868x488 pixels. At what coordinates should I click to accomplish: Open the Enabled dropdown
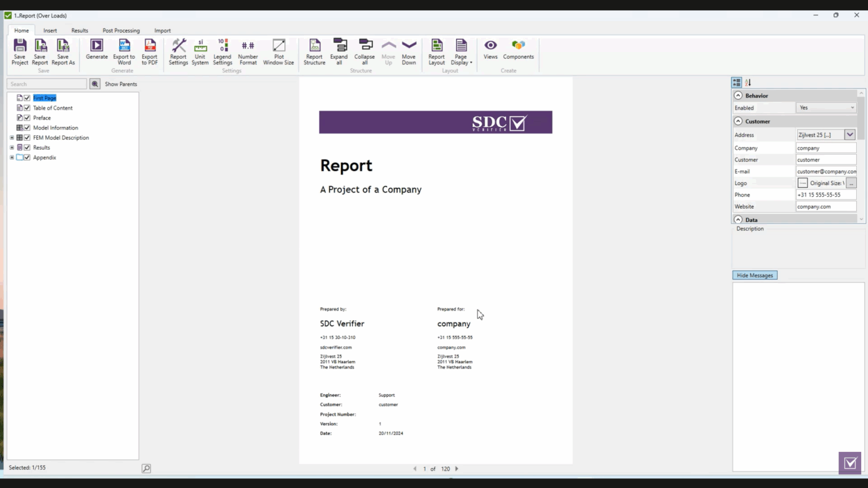(x=826, y=107)
